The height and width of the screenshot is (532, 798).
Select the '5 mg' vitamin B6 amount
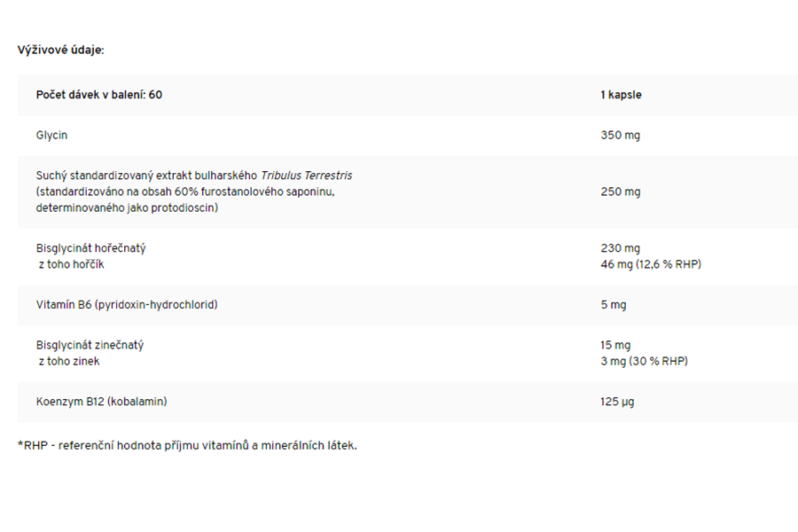click(x=613, y=305)
